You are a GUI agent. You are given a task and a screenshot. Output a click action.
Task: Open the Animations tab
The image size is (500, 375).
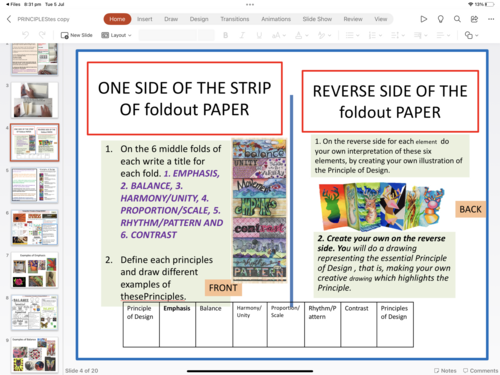(276, 19)
